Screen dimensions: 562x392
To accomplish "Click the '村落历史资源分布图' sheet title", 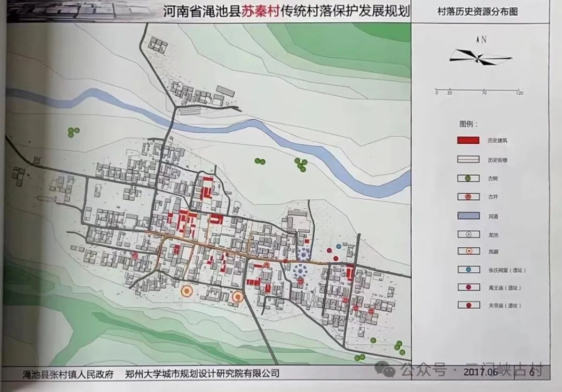I will tap(477, 11).
